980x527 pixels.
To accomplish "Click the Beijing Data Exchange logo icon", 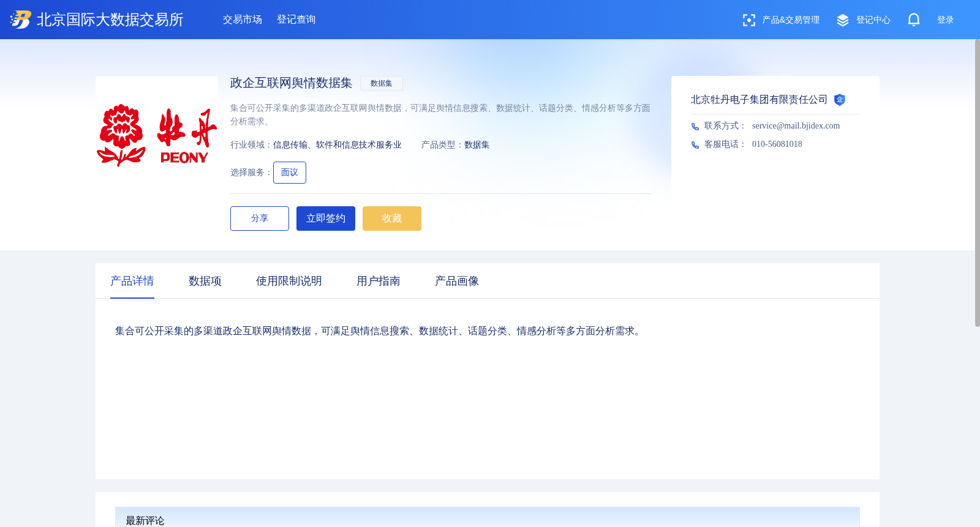I will (x=21, y=20).
